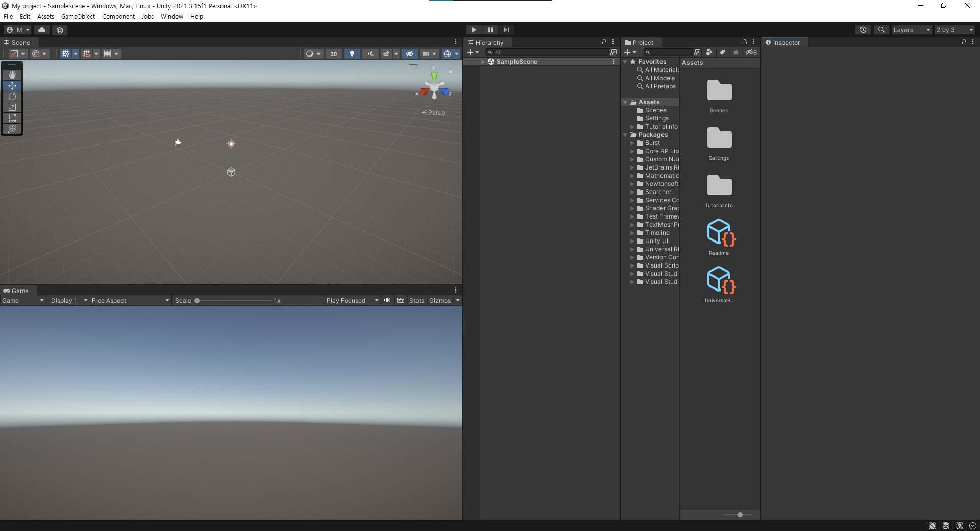Click the plus icon in the Project panel
Image resolution: width=980 pixels, height=531 pixels.
627,52
